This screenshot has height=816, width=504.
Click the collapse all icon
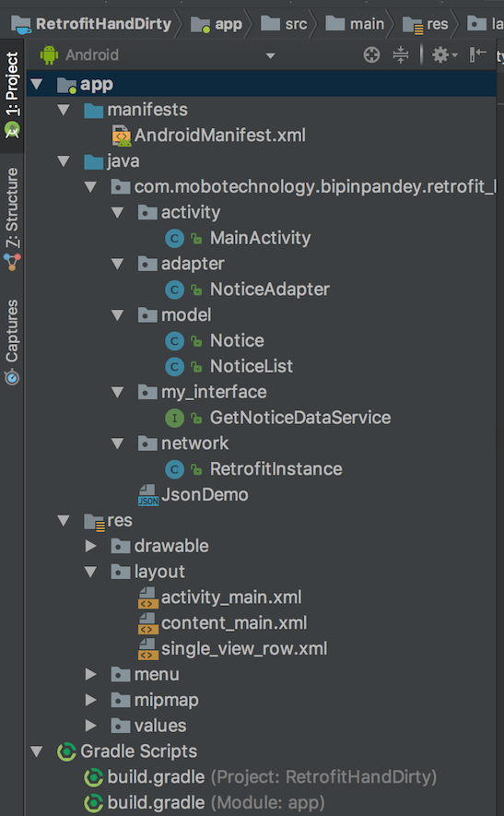[401, 54]
